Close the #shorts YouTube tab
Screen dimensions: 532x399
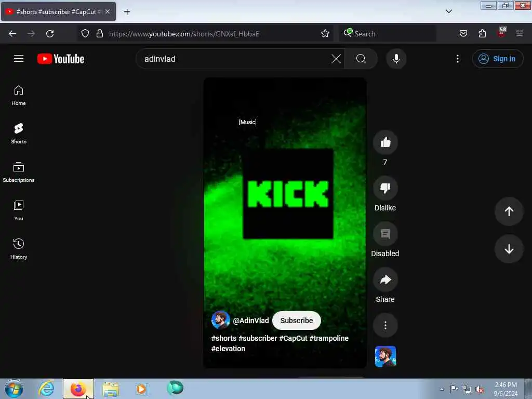pyautogui.click(x=107, y=11)
